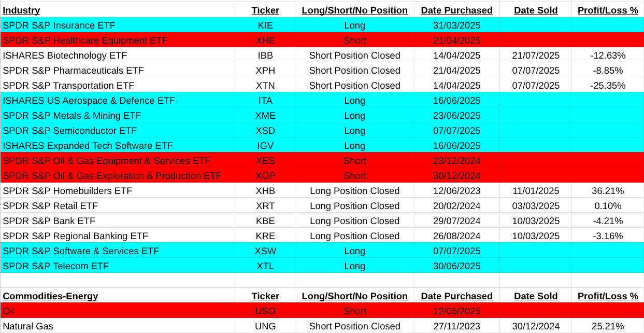Select the Oil & Gas Exploration & Production ETF cell
This screenshot has width=644, height=333.
(x=112, y=176)
